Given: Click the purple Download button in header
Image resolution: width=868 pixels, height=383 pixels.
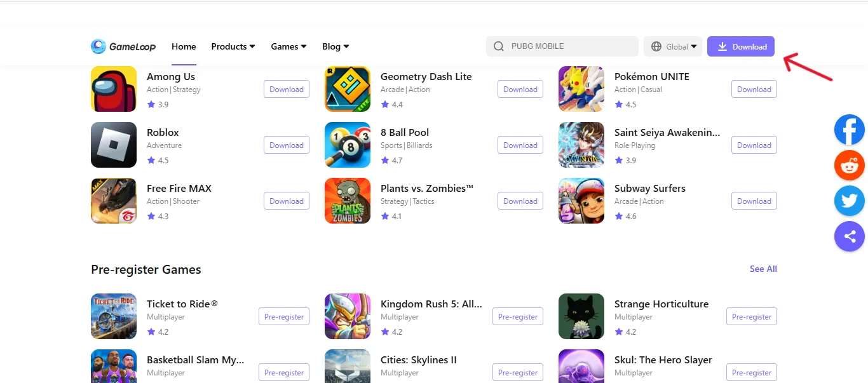Looking at the screenshot, I should coord(741,46).
